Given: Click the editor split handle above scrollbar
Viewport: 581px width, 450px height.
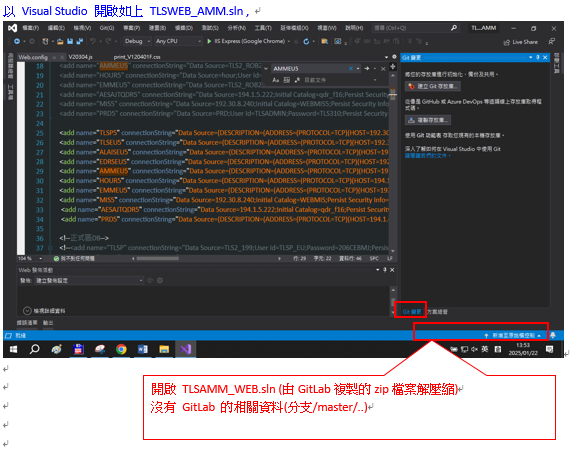Looking at the screenshot, I should point(393,66).
